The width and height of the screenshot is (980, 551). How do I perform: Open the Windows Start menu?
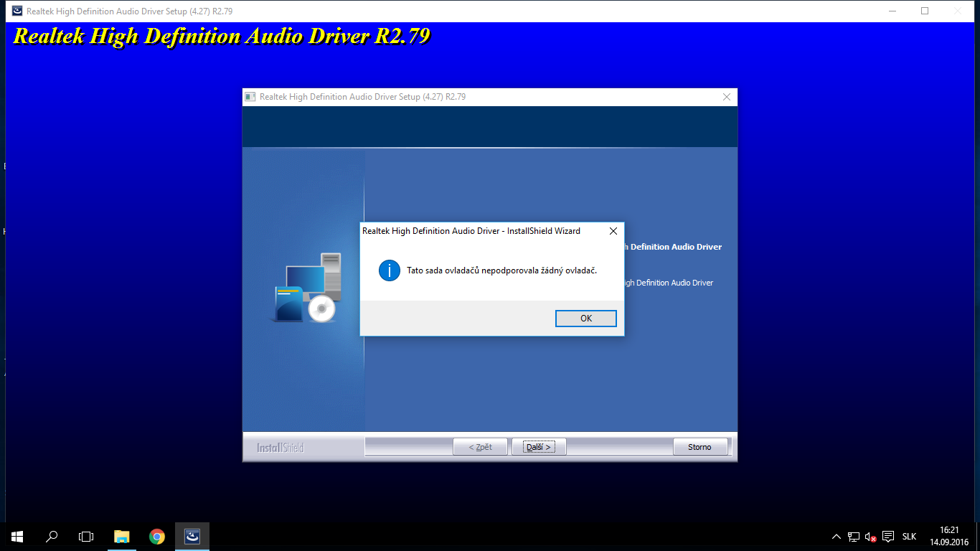click(x=17, y=536)
